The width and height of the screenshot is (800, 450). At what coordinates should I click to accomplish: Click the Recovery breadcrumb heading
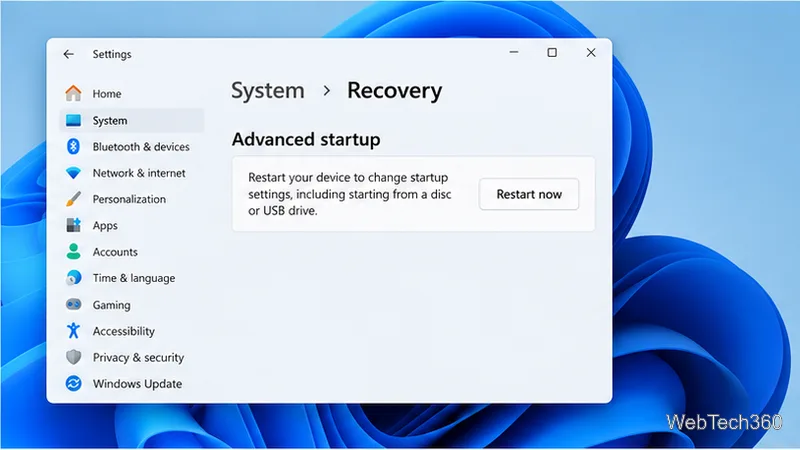[x=394, y=91]
